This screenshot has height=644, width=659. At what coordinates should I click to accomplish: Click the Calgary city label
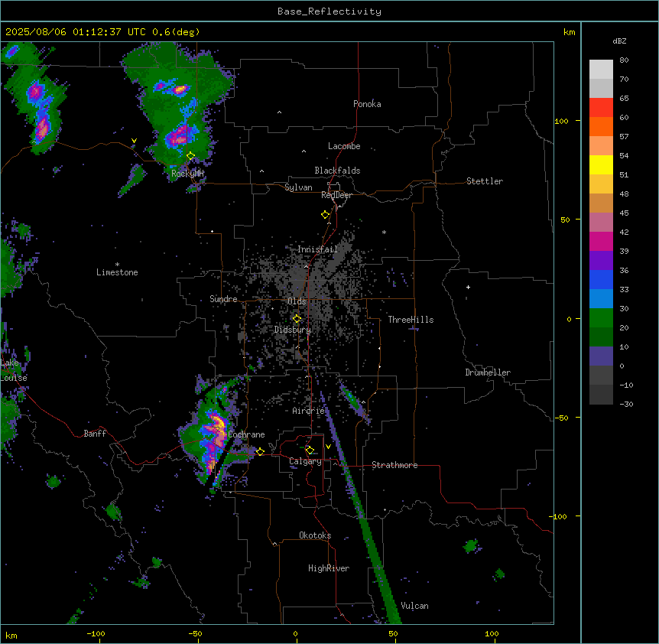click(305, 461)
